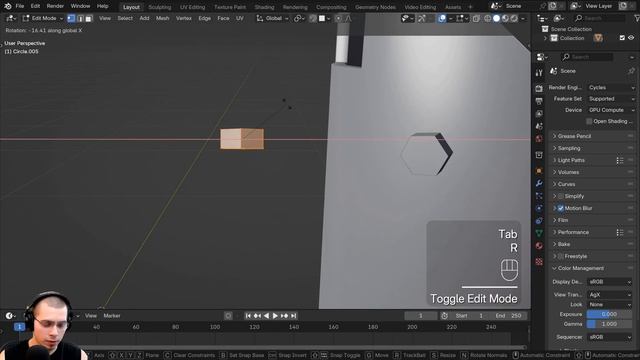
Task: Toggle auto keying record button in timeline
Action: click(228, 316)
